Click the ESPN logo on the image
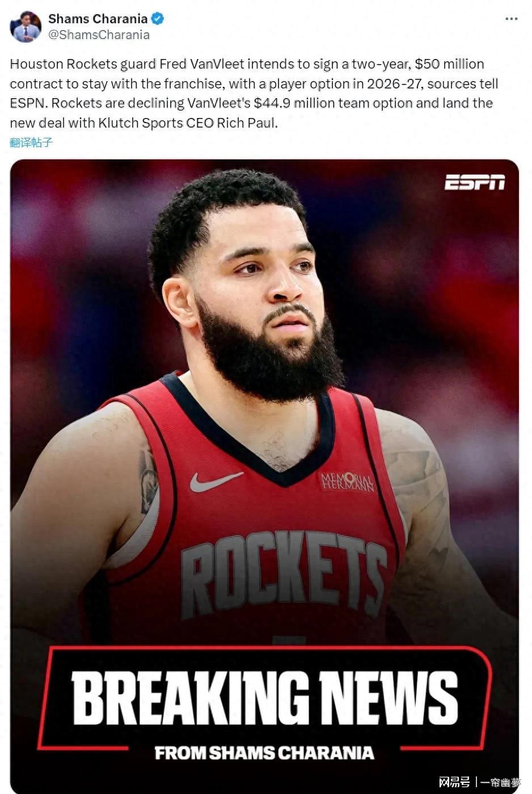The image size is (532, 794). pos(474,182)
